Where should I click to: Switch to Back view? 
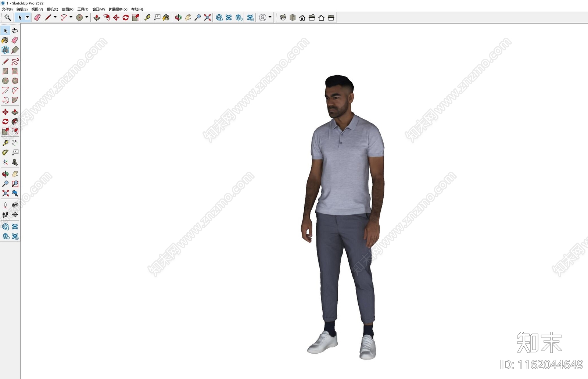[321, 17]
